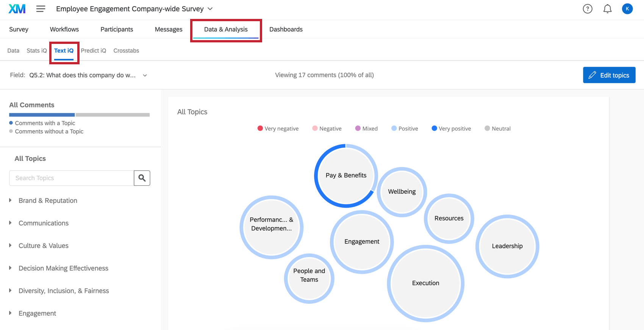Screen dimensions: 644x330
Task: Select the Resources bubble
Action: point(449,218)
